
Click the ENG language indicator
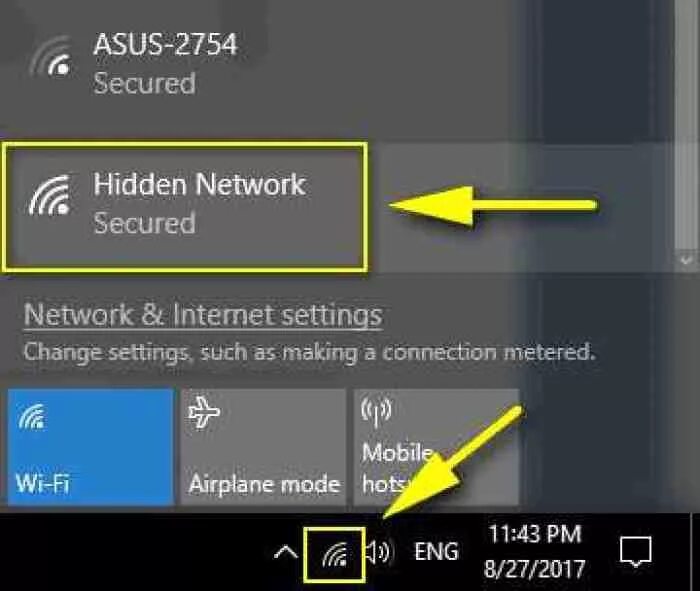tap(436, 552)
